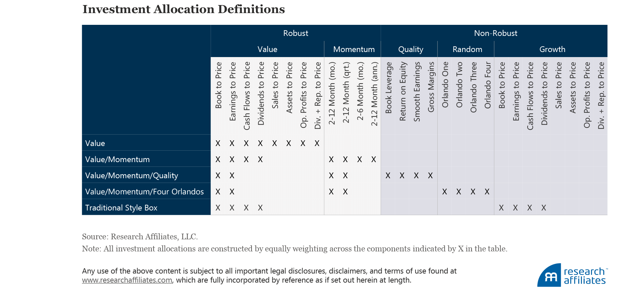Click the Return on Equity column header
Image resolution: width=644 pixels, height=289 pixels.
pos(402,91)
